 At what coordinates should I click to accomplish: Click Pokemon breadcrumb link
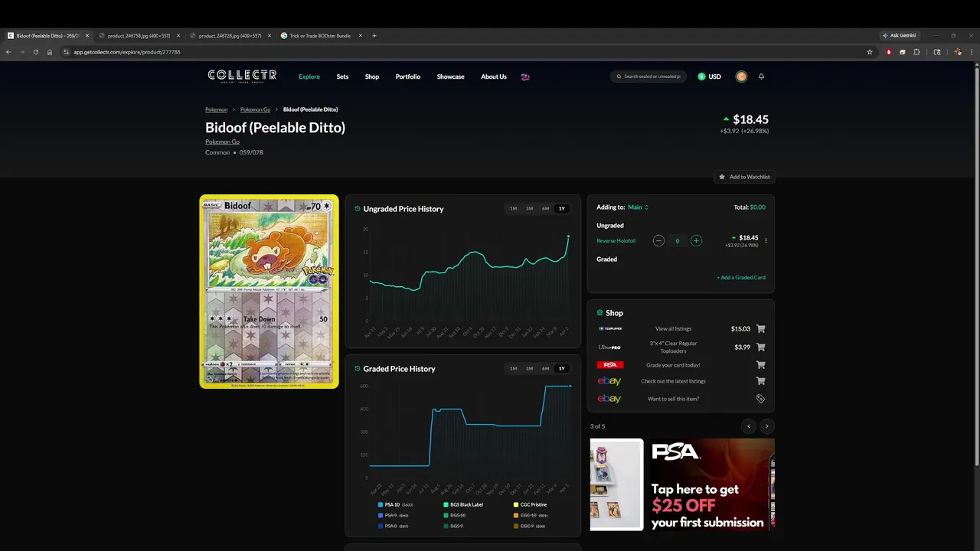(216, 109)
